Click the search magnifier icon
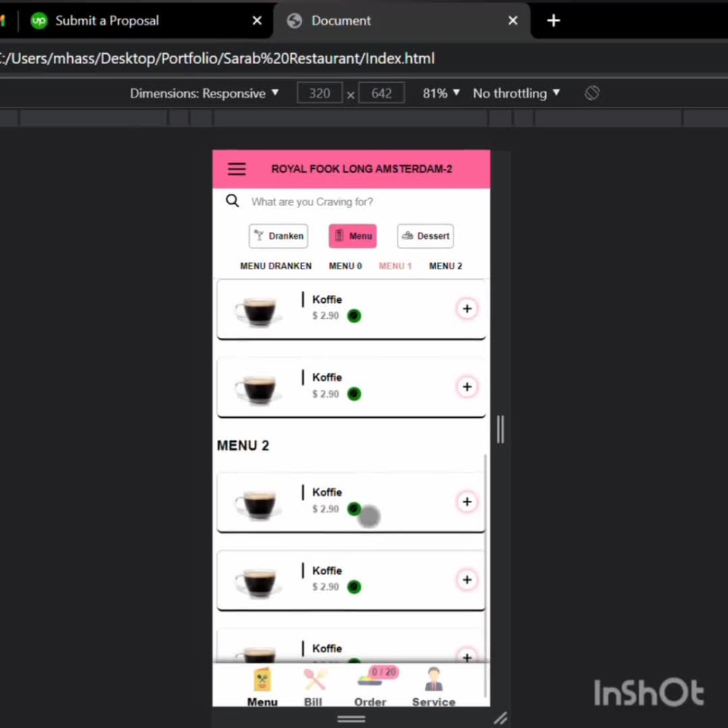This screenshot has height=728, width=728. (x=232, y=201)
